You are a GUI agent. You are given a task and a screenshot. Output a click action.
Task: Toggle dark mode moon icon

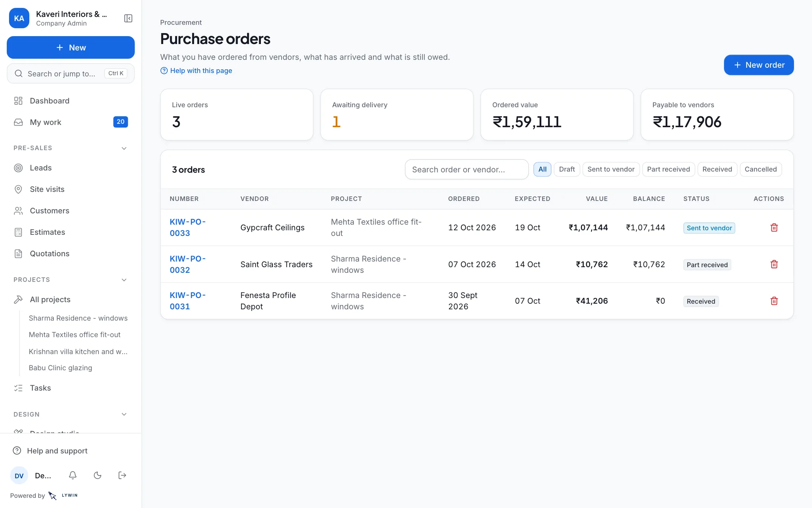(98, 475)
